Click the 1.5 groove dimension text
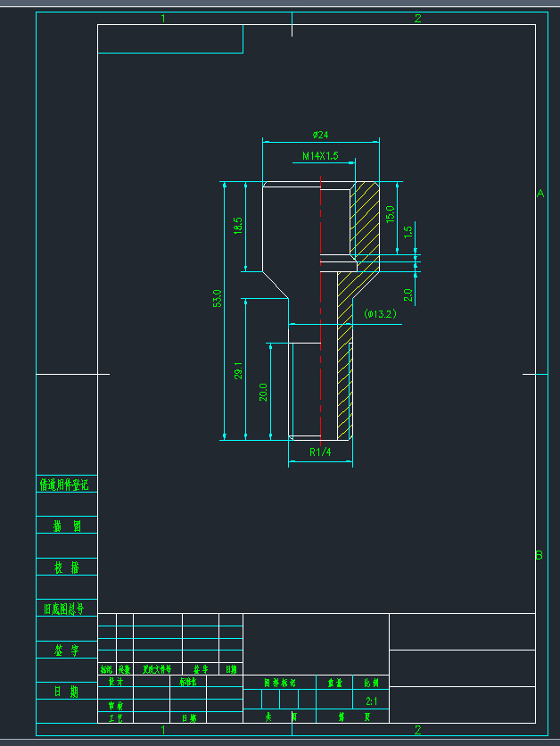 (x=408, y=232)
